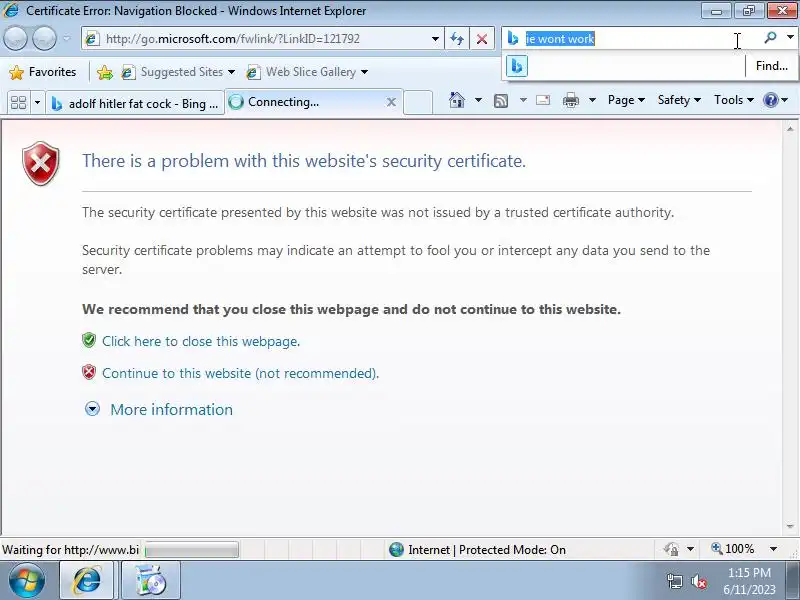Click the Quick Tabs grid icon
Image resolution: width=800 pixels, height=600 pixels.
(18, 103)
